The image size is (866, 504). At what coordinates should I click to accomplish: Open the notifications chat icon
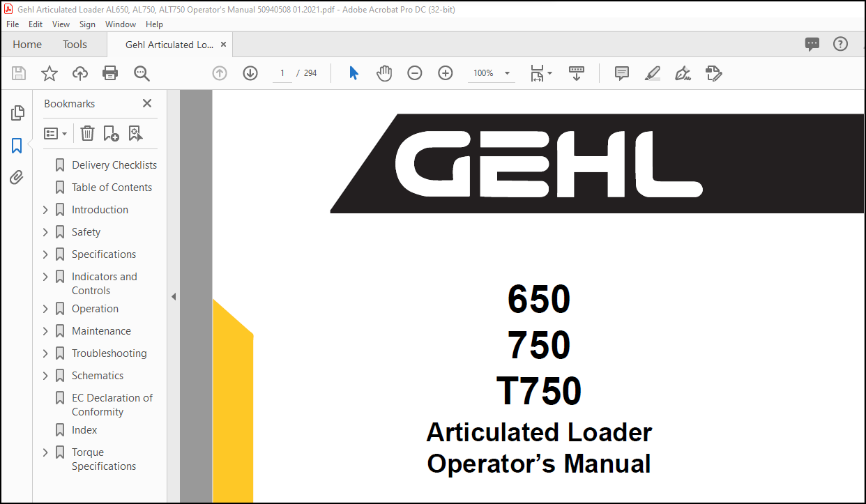(x=812, y=44)
